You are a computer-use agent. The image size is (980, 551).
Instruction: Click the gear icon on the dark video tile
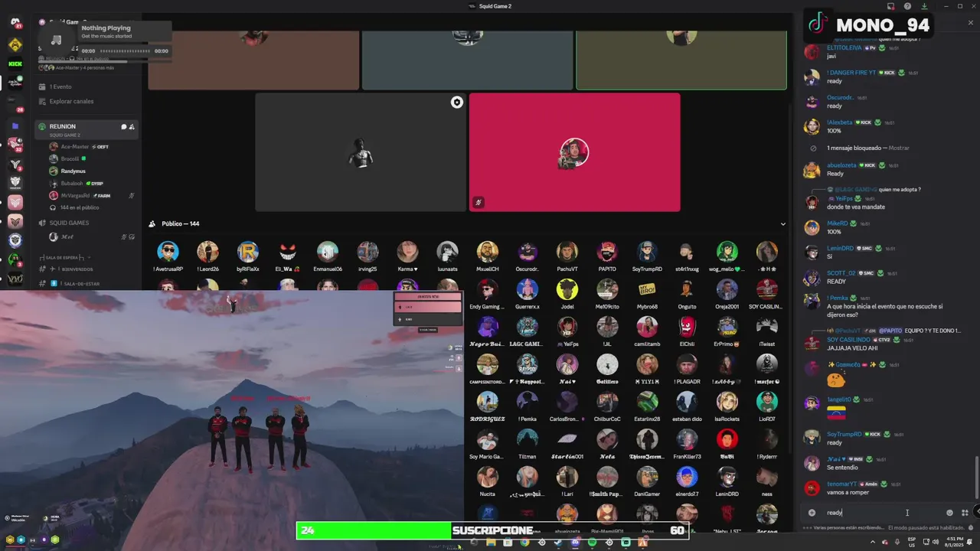coord(457,102)
